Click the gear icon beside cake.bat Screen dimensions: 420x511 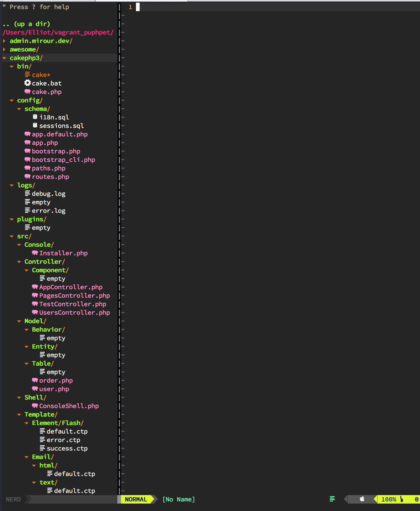click(28, 83)
